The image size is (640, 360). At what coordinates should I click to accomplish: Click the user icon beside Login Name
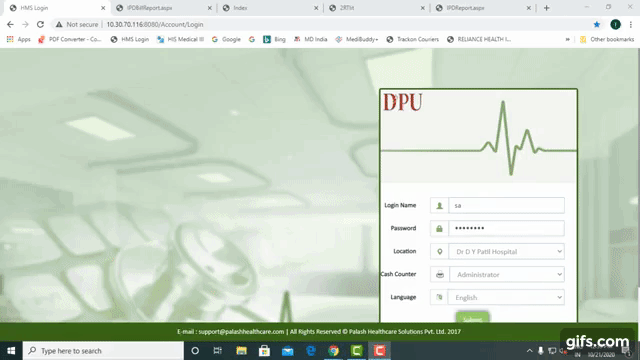coord(439,205)
